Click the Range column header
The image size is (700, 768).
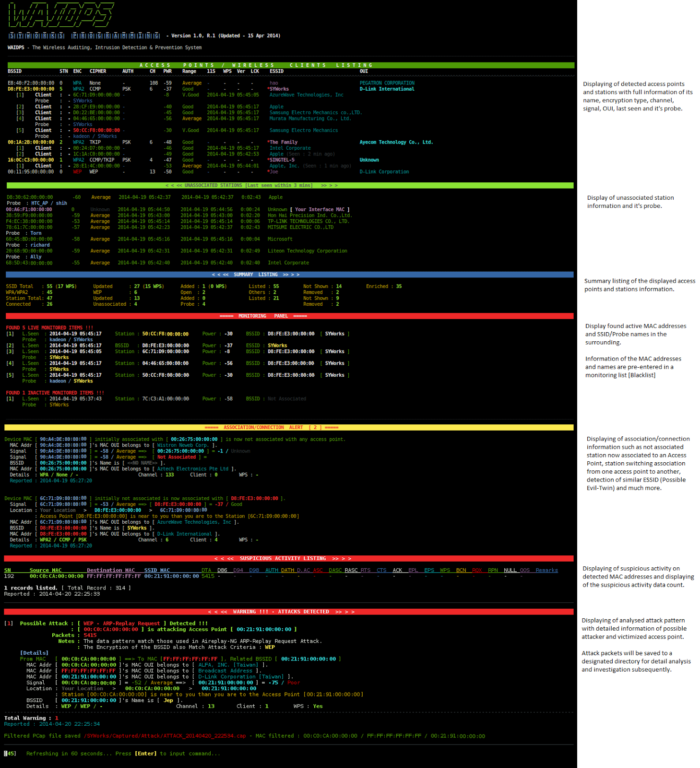[189, 71]
